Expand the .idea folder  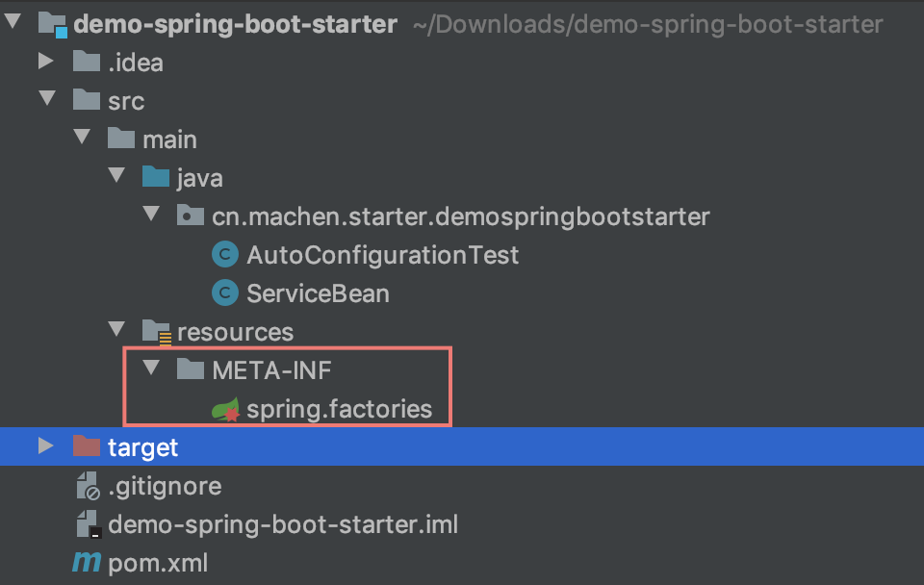(46, 62)
